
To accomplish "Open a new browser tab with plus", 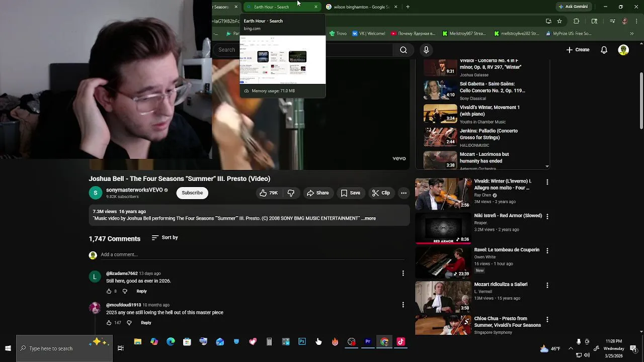I will (x=408, y=7).
